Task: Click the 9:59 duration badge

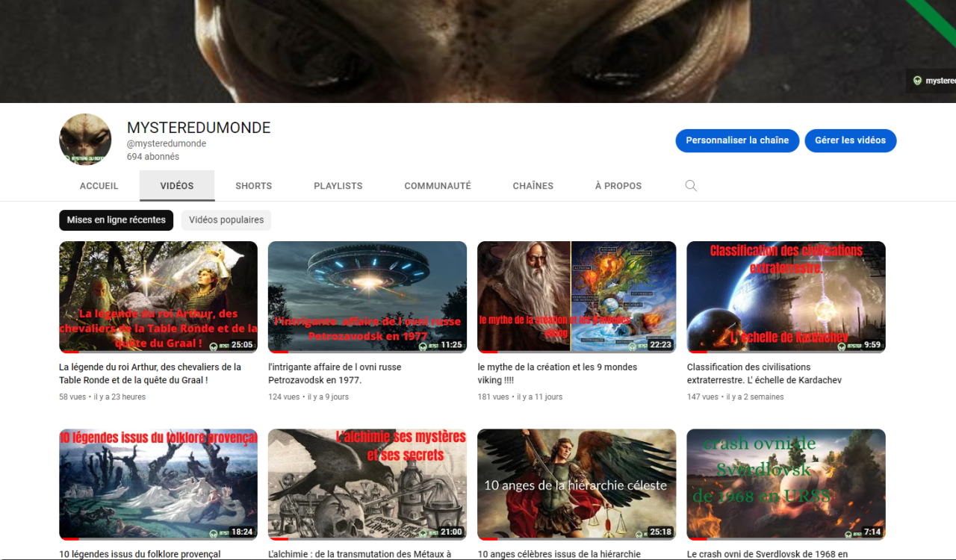Action: [872, 346]
